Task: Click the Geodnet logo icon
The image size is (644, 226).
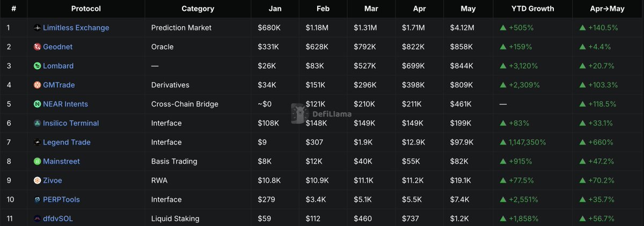Action: pos(37,47)
